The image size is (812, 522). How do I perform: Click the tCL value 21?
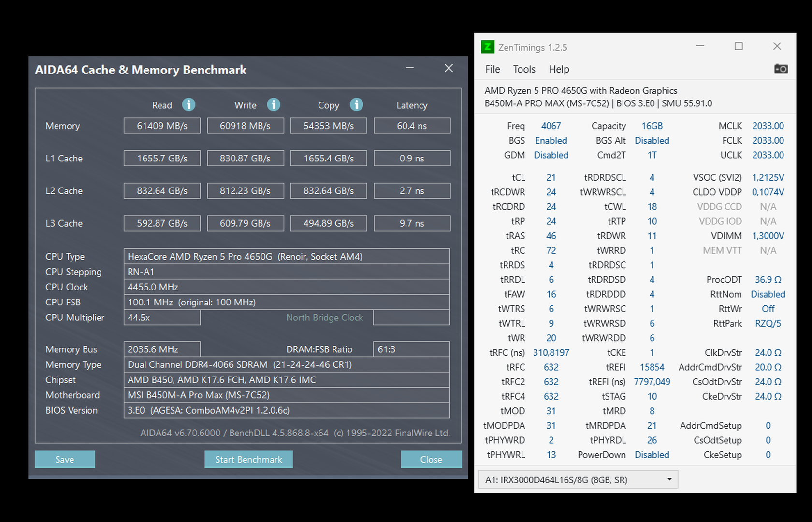coord(551,177)
